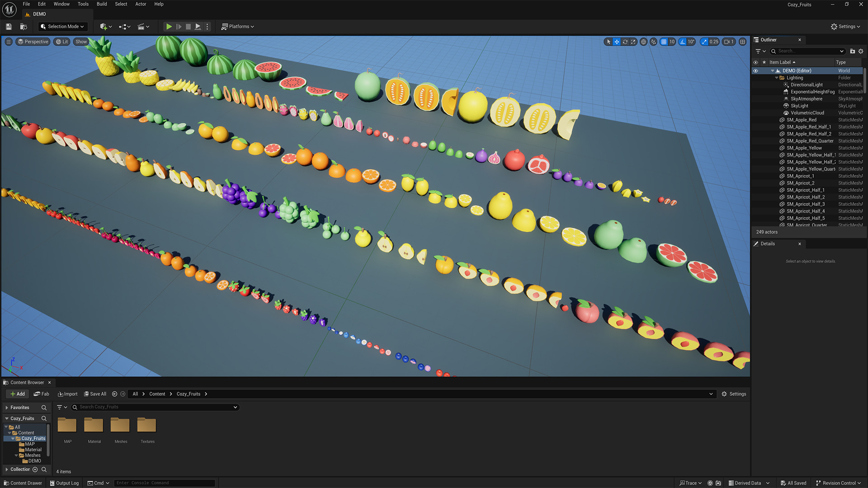Toggle rotation angle snapping
Screen dimensions: 868x488
(x=683, y=42)
